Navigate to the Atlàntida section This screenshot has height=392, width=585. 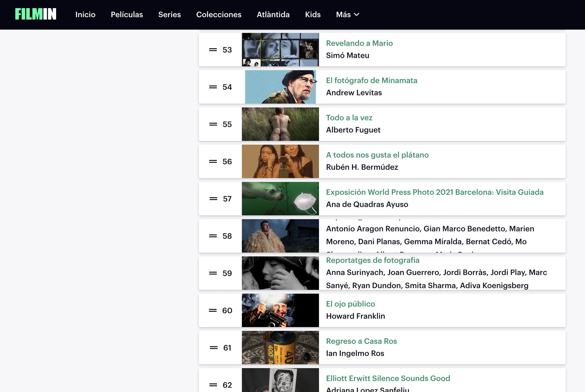pos(273,15)
